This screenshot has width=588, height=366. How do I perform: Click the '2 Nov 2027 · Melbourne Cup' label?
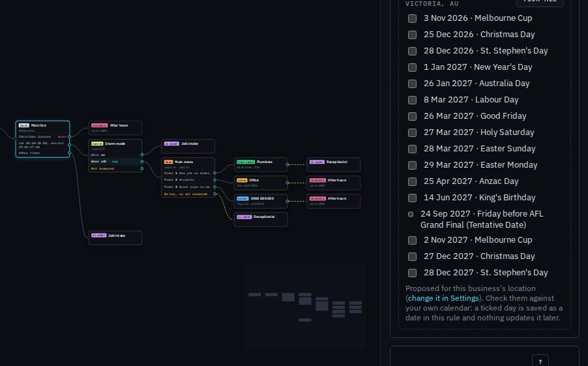(478, 240)
